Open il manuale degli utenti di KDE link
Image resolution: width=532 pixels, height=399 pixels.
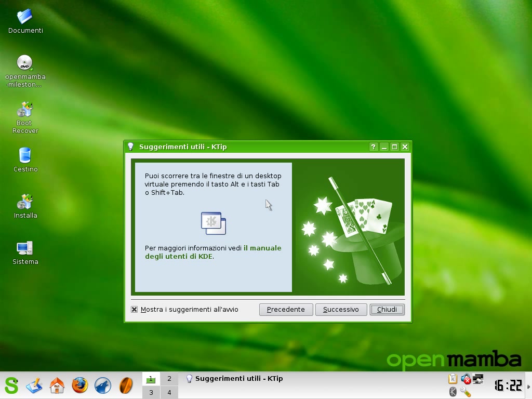(x=213, y=252)
